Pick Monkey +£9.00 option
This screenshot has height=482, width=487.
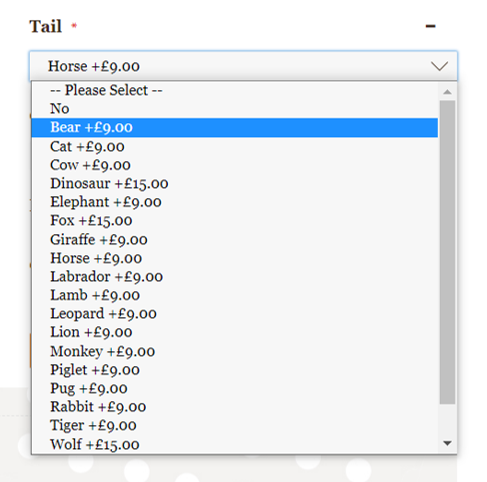tap(235, 351)
